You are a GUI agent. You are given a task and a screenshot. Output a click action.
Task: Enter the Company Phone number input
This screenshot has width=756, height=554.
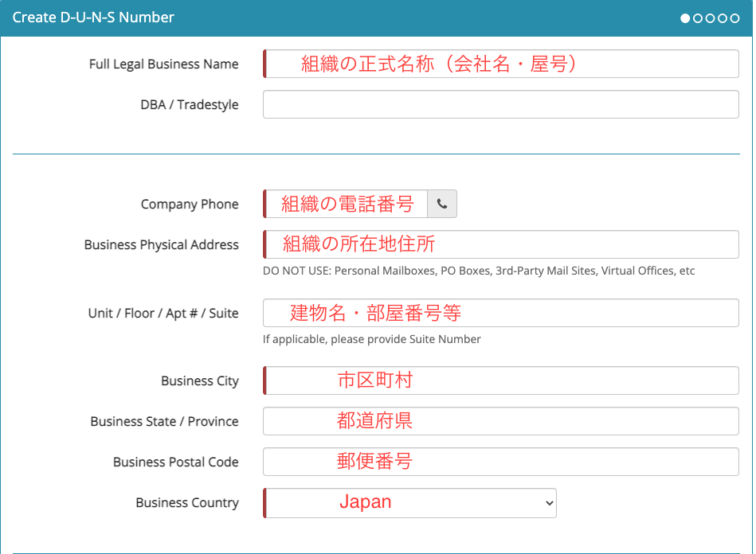(x=347, y=205)
